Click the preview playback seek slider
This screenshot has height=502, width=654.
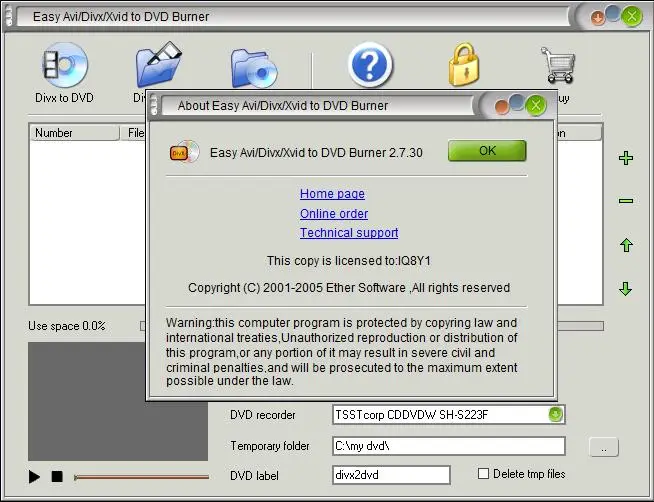point(141,477)
